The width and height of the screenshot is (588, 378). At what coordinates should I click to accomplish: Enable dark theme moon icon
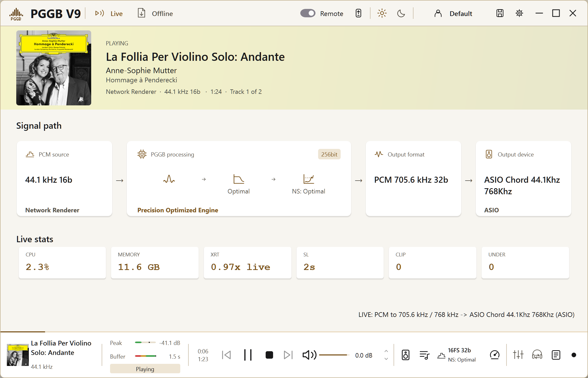click(401, 13)
